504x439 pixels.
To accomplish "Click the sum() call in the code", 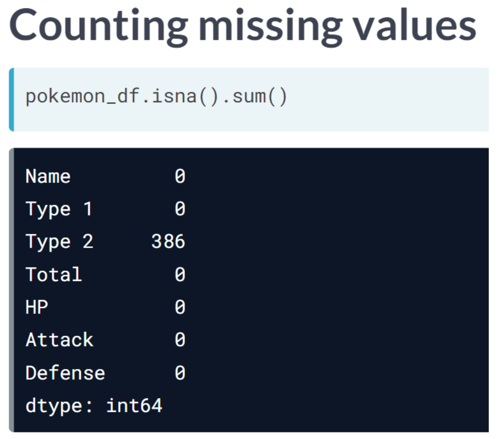I will click(259, 97).
